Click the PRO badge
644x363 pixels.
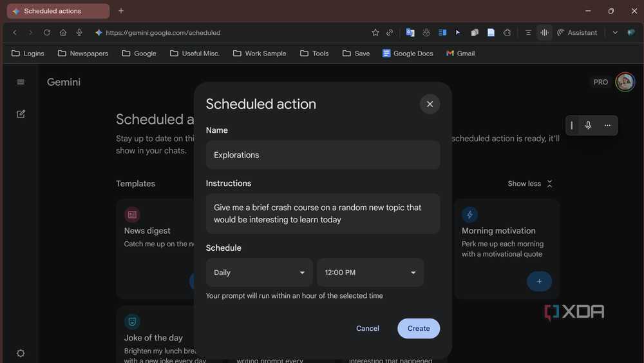(600, 83)
